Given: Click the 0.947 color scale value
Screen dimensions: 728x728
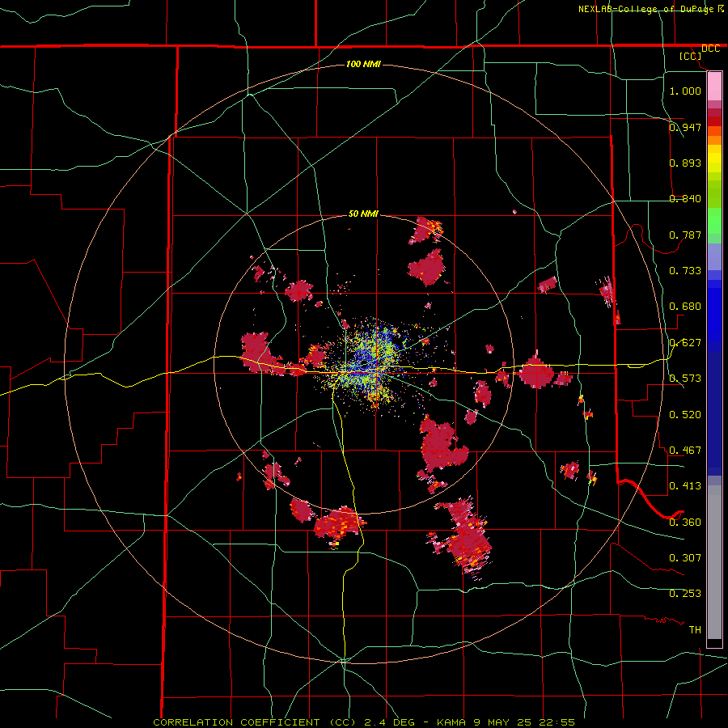Looking at the screenshot, I should tap(685, 127).
